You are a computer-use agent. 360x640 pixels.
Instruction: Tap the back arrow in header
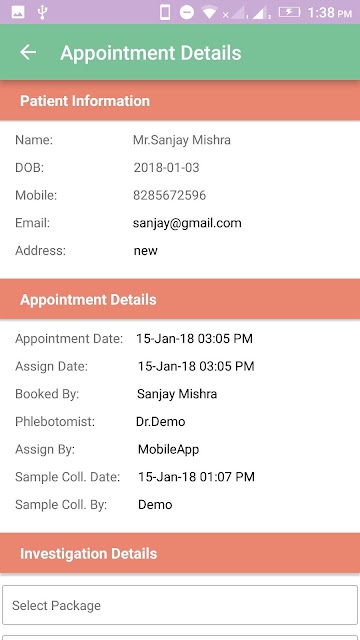(x=28, y=52)
